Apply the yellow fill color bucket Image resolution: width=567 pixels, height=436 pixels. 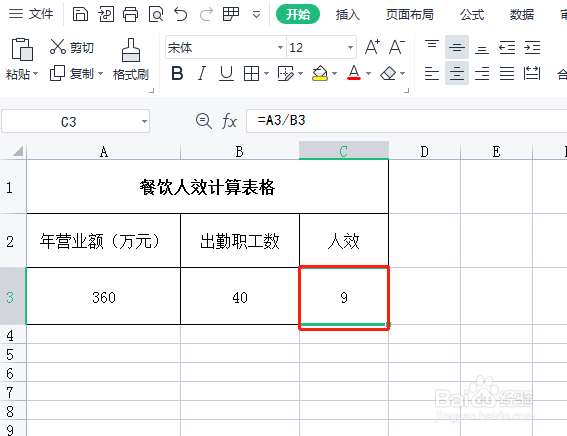(320, 73)
